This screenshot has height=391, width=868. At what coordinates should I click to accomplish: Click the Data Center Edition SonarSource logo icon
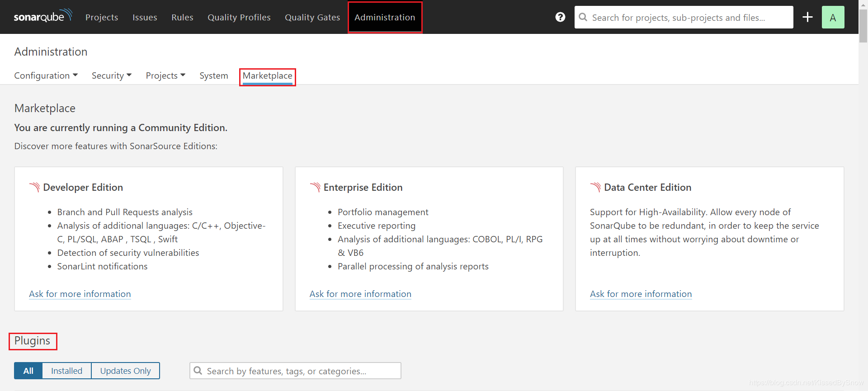point(595,187)
